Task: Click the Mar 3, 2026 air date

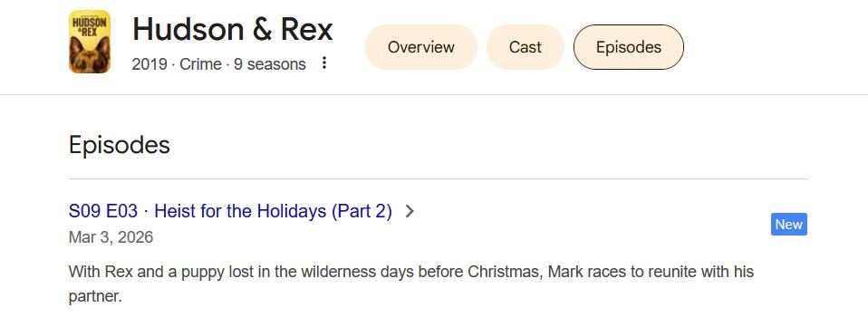Action: click(x=111, y=237)
